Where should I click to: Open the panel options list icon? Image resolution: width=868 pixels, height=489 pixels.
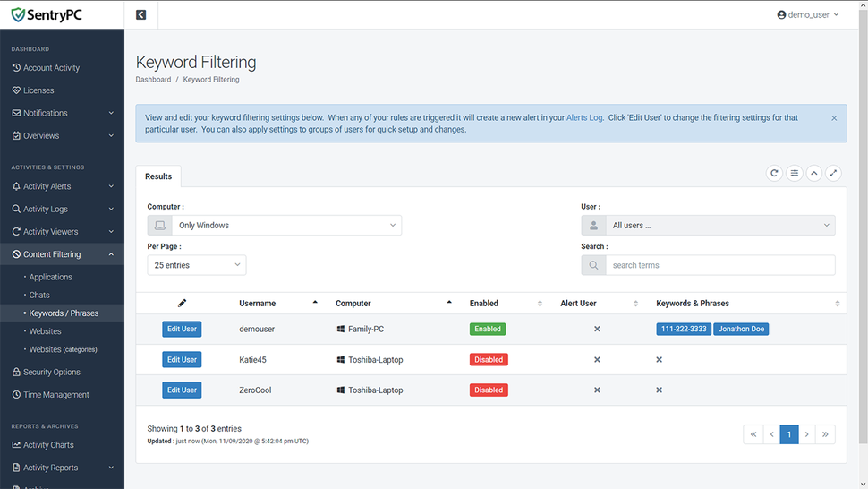(x=795, y=173)
